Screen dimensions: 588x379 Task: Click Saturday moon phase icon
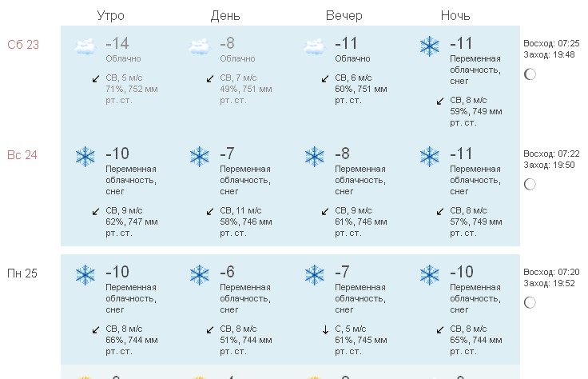pyautogui.click(x=529, y=74)
